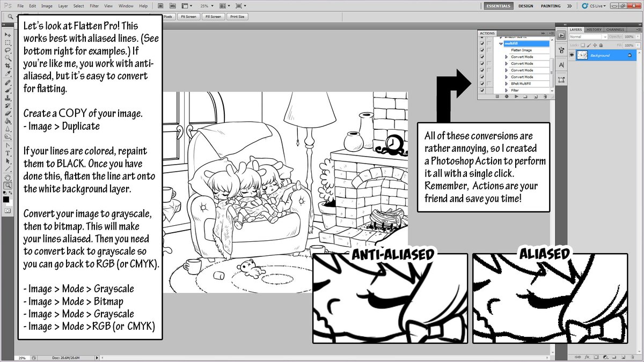Image resolution: width=644 pixels, height=362 pixels.
Task: Delete the selected action
Action: pyautogui.click(x=545, y=97)
